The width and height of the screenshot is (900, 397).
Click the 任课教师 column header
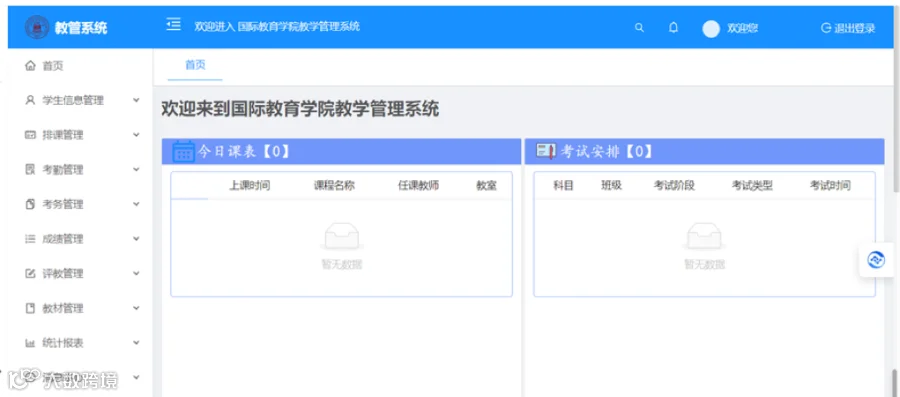[x=418, y=185]
